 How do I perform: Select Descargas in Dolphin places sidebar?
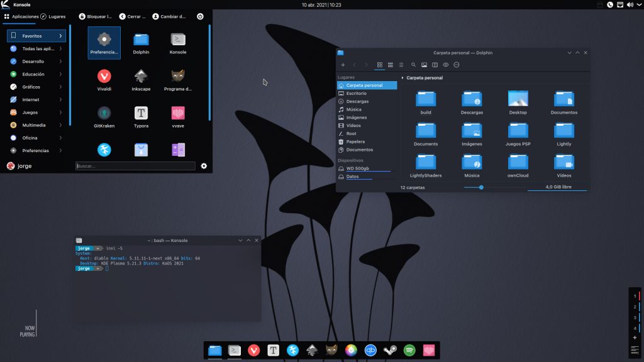pyautogui.click(x=357, y=101)
